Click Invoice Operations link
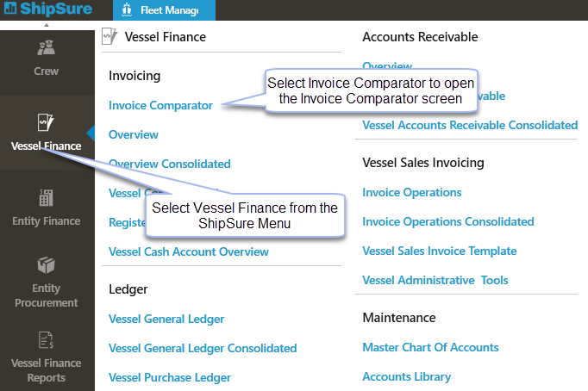This screenshot has height=391, width=588. pyautogui.click(x=412, y=192)
